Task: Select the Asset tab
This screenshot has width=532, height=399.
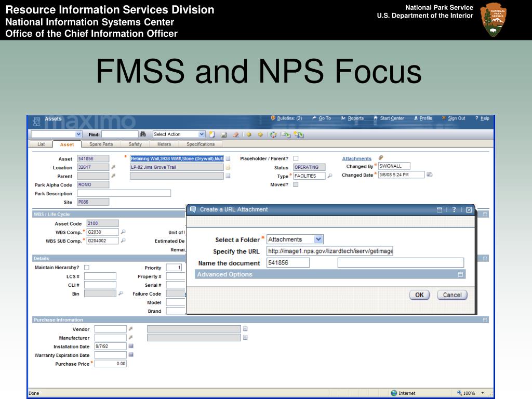Action: click(x=67, y=144)
